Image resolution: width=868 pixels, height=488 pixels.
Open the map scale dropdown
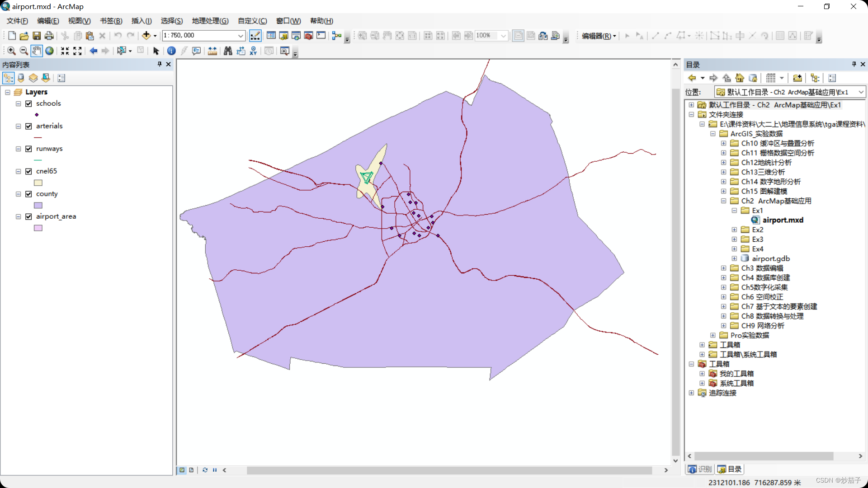click(241, 36)
